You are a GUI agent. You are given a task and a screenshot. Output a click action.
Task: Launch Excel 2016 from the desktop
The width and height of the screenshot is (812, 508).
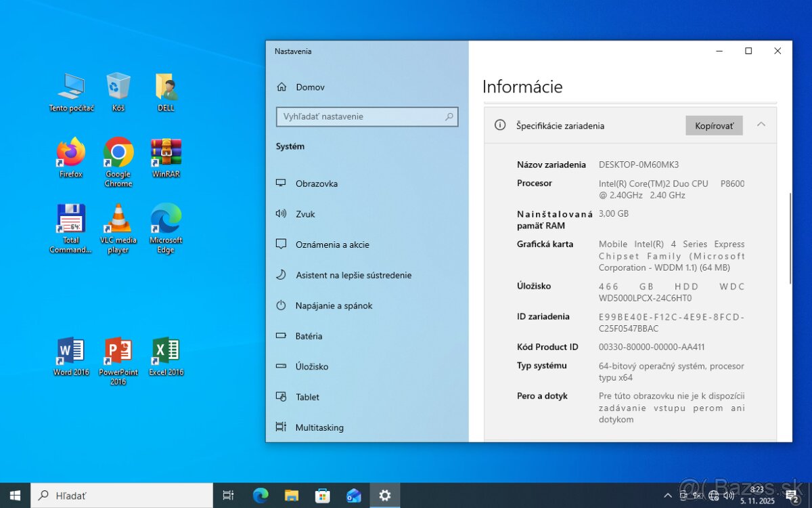point(166,353)
